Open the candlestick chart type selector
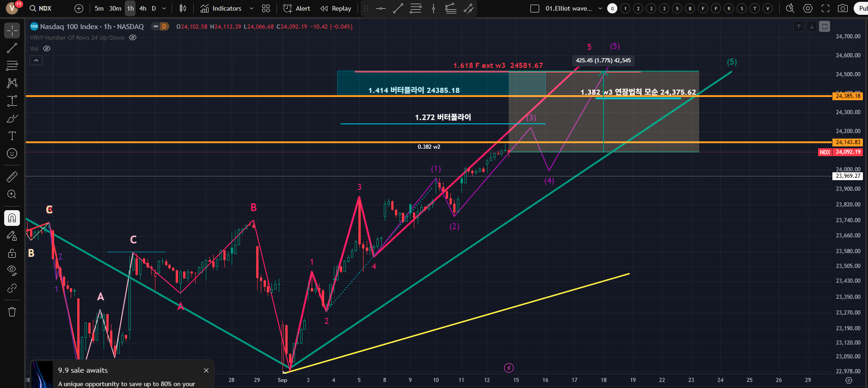 pyautogui.click(x=183, y=8)
